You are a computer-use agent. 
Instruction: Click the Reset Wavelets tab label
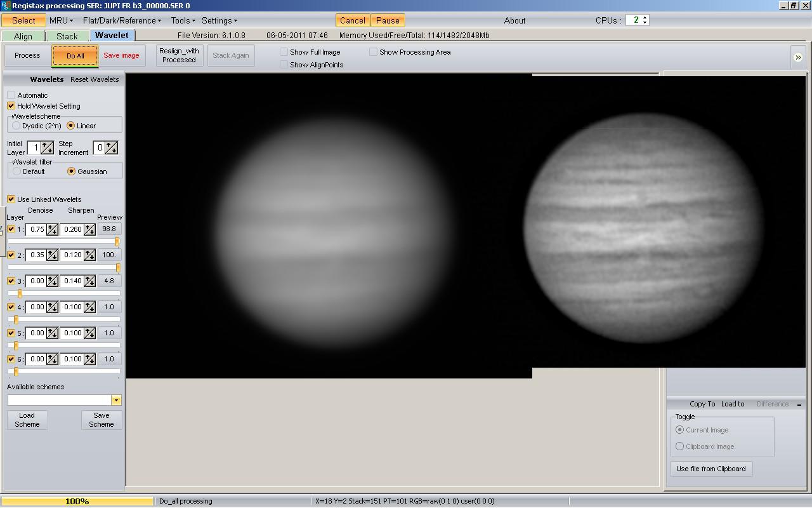[95, 79]
